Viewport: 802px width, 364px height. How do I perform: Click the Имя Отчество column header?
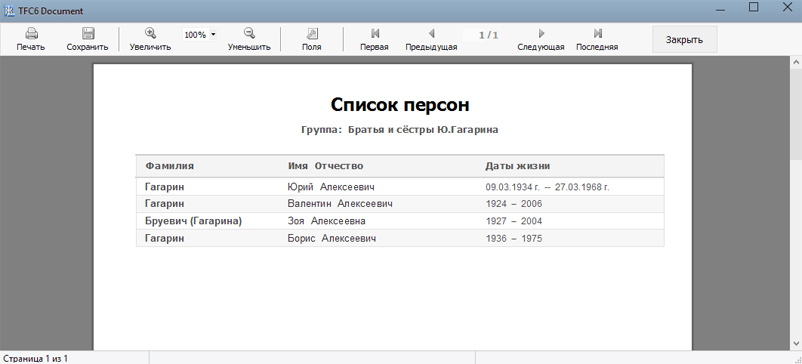tap(325, 166)
